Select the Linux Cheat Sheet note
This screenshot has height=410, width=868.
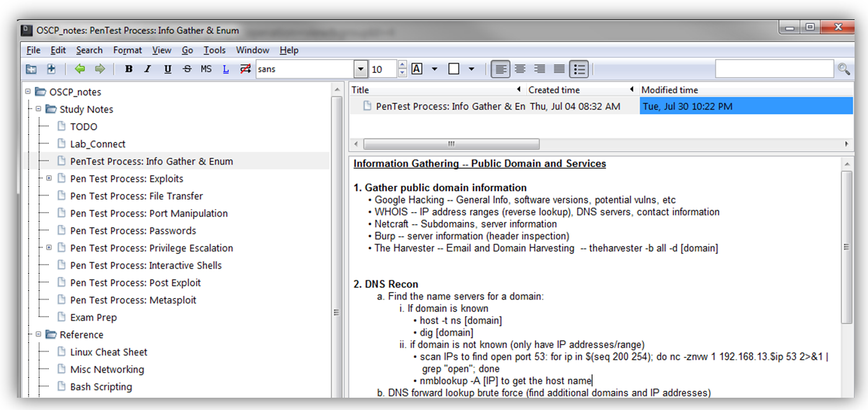coord(108,352)
